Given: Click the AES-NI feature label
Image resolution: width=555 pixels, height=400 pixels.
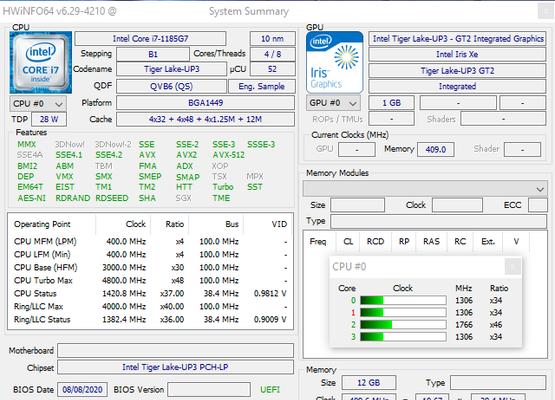Looking at the screenshot, I should 32,198.
